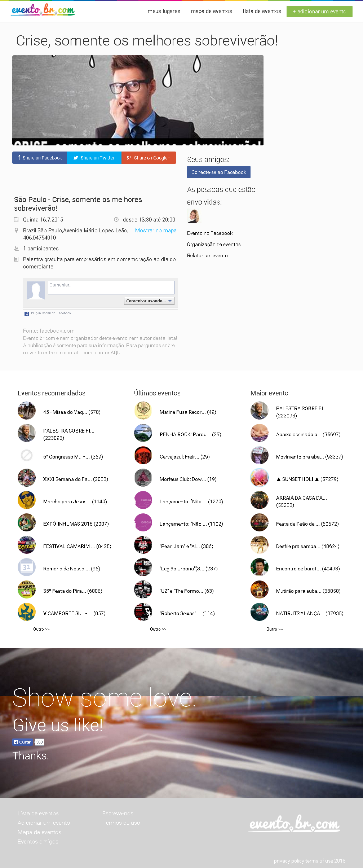Click Facebook plug-in social icon
This screenshot has width=363, height=868.
tap(27, 314)
